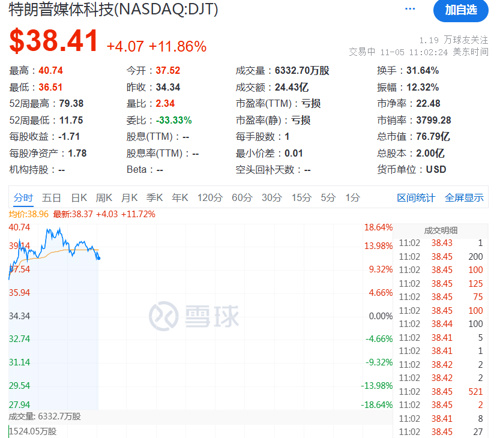Click the current price $38.41

pos(54,41)
